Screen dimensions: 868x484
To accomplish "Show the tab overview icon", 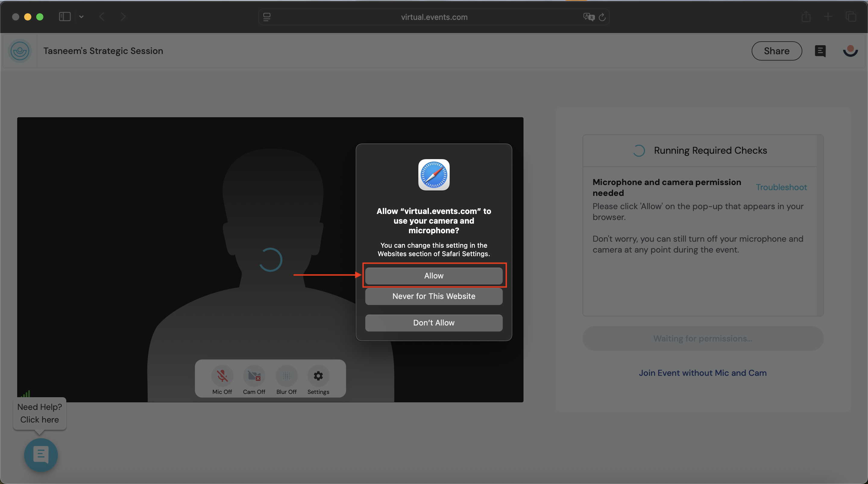I will [x=851, y=17].
